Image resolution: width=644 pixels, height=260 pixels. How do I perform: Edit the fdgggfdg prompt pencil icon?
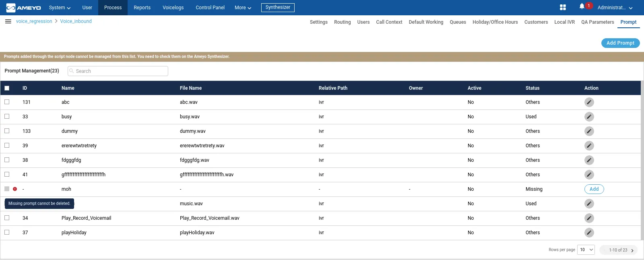click(x=589, y=160)
